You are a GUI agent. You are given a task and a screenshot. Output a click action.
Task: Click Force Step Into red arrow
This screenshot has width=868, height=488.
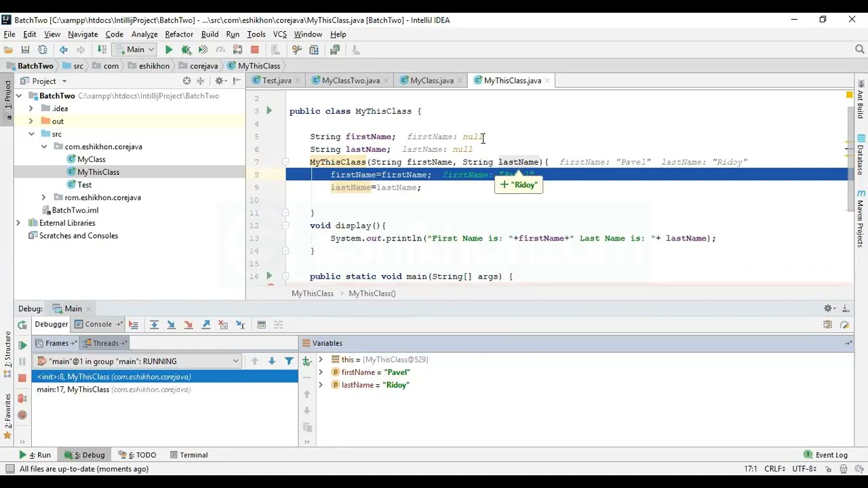coord(189,325)
